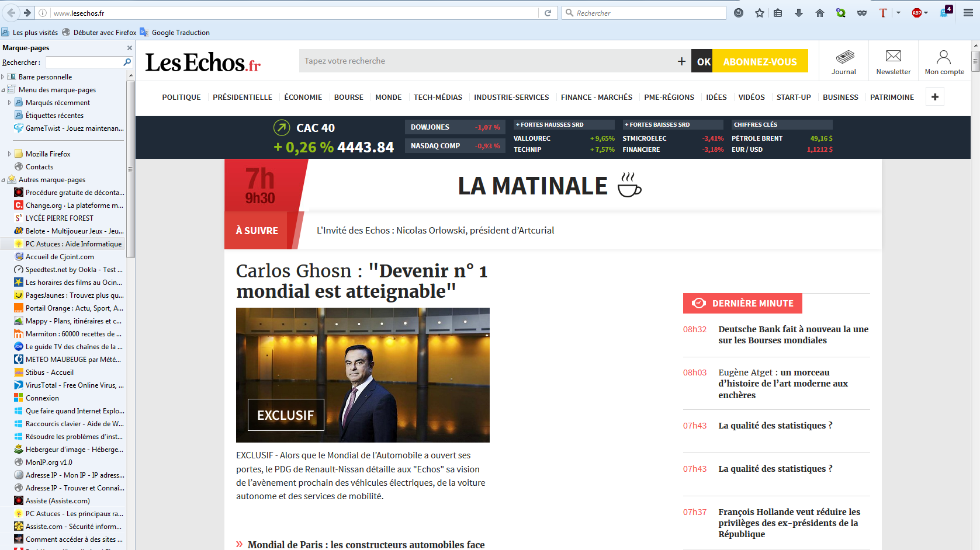Click the Carlos Ghosn EXCLUSIF photo

363,375
